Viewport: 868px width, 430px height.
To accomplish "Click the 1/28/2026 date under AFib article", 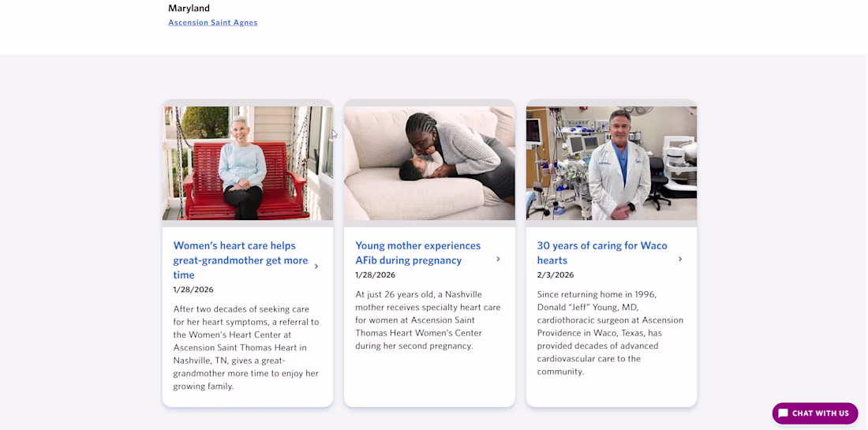I will (x=376, y=275).
